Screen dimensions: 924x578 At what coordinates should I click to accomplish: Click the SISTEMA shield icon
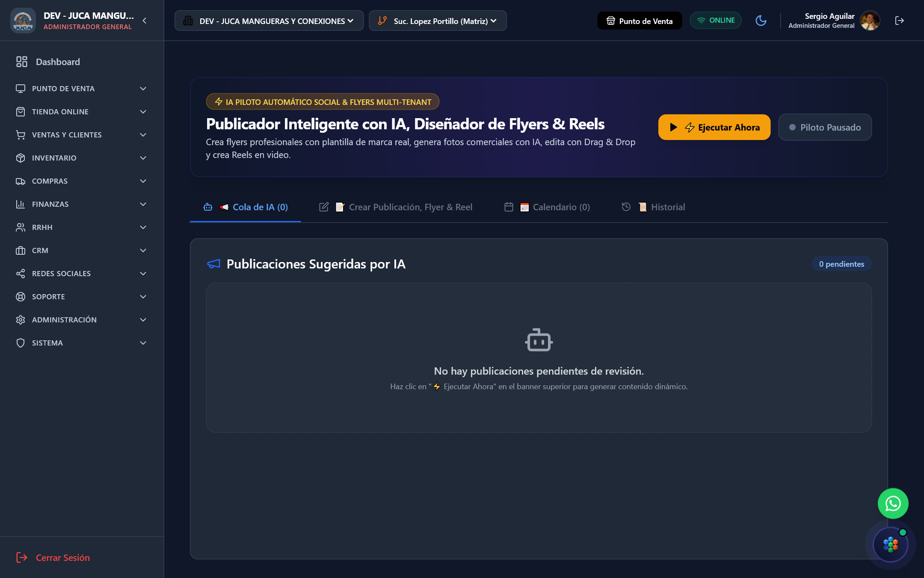21,343
